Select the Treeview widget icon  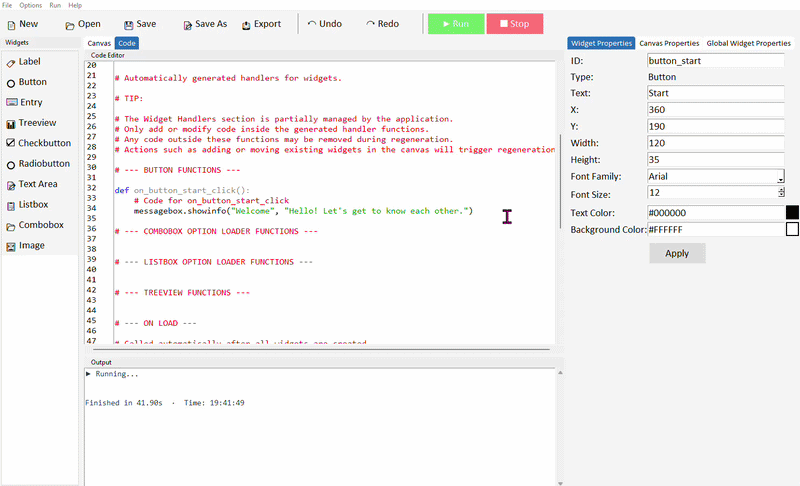click(11, 123)
